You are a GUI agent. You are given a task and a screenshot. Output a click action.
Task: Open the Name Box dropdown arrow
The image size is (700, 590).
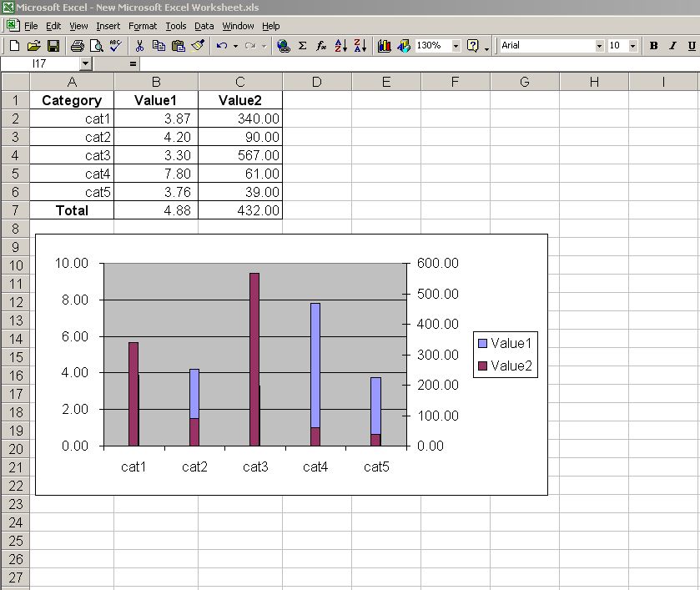(86, 63)
